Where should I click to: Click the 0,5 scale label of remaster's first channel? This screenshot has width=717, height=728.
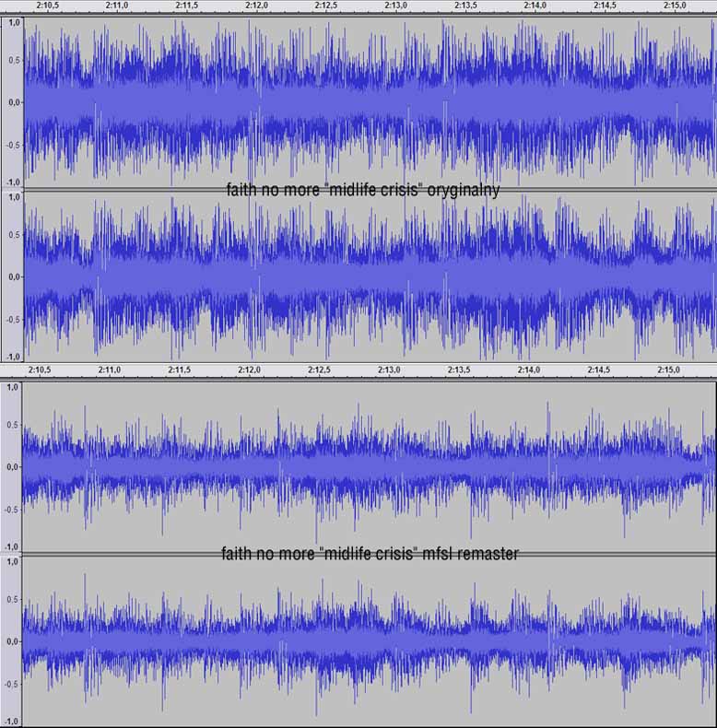tap(13, 425)
